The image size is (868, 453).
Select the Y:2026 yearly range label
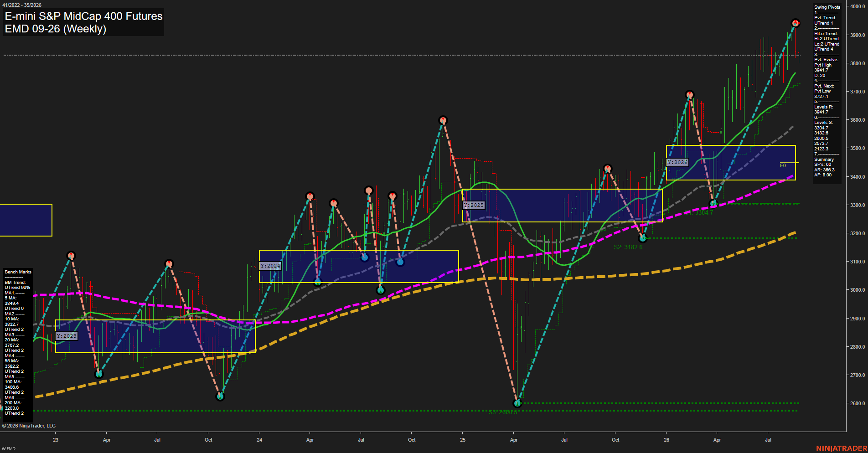point(677,162)
